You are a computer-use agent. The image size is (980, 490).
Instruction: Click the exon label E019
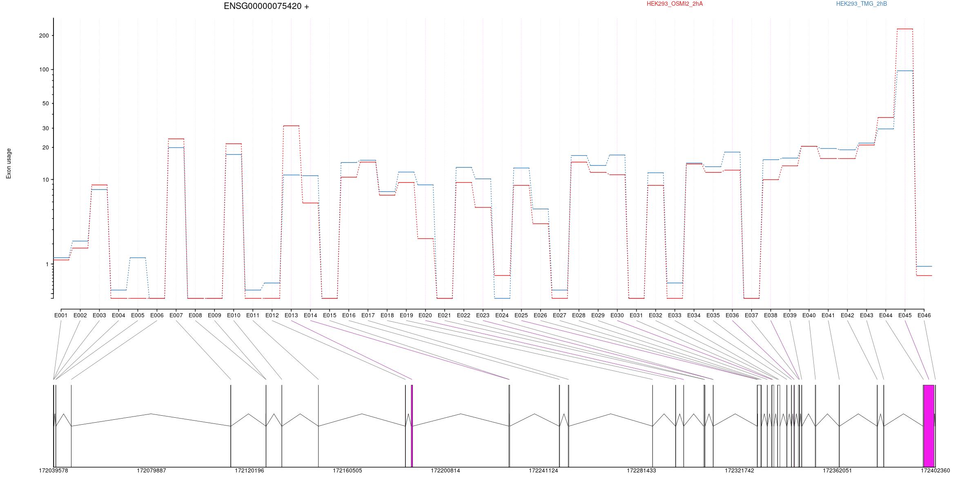click(x=406, y=315)
